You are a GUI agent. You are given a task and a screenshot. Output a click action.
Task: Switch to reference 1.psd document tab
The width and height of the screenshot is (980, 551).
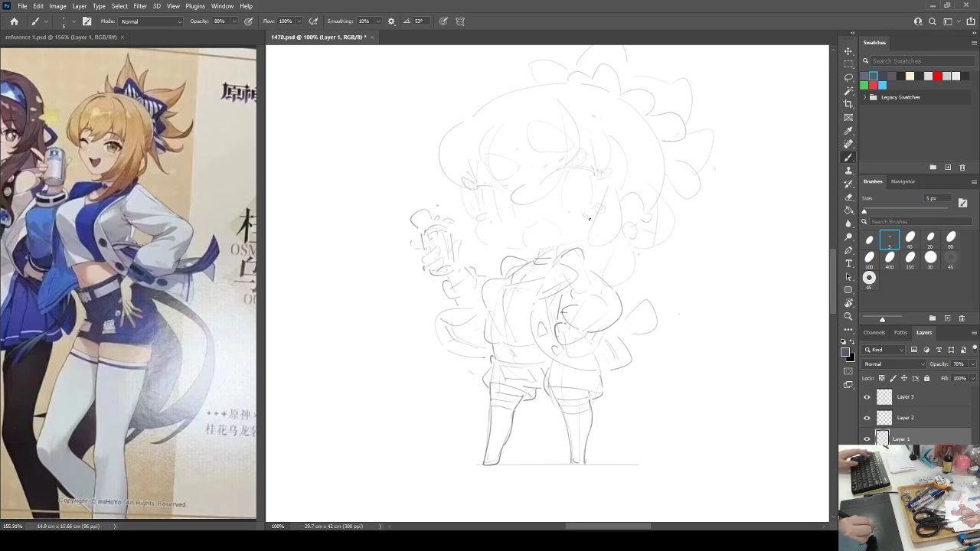[x=60, y=37]
